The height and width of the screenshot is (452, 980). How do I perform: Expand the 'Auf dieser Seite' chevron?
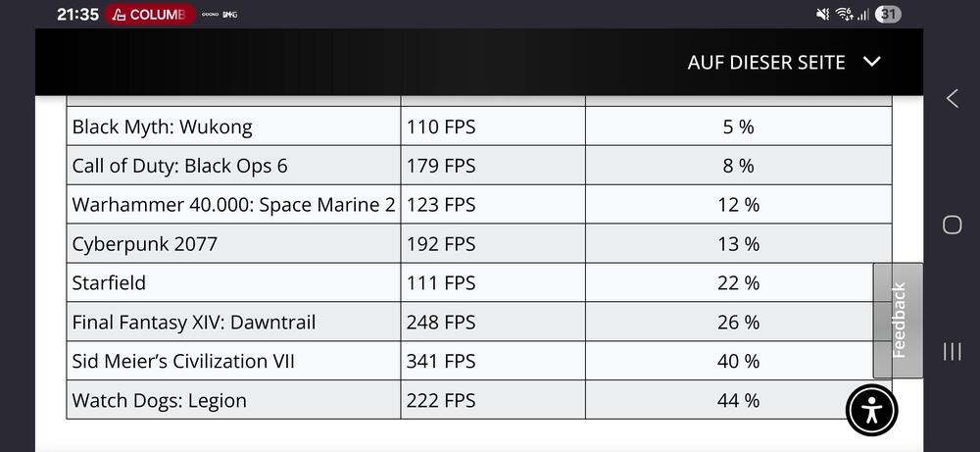(872, 62)
